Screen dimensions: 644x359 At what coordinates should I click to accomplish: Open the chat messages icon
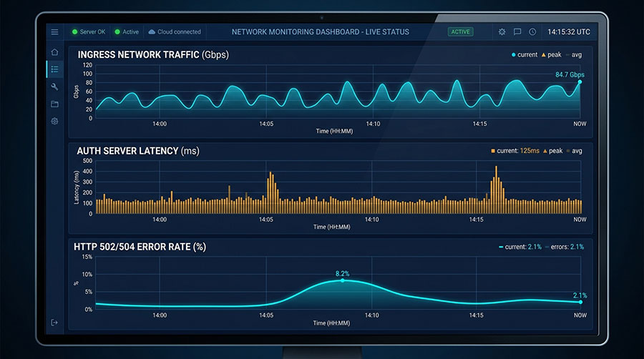pyautogui.click(x=517, y=31)
